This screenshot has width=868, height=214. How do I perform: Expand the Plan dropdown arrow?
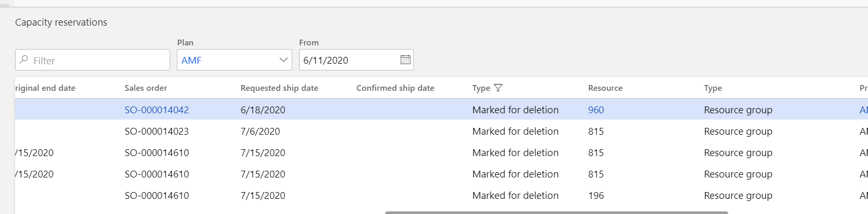pyautogui.click(x=283, y=60)
